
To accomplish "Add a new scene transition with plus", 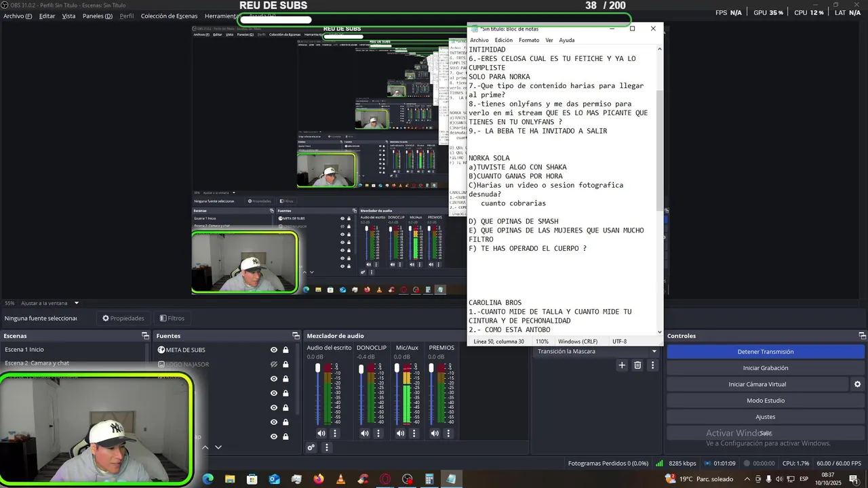I will tap(622, 365).
